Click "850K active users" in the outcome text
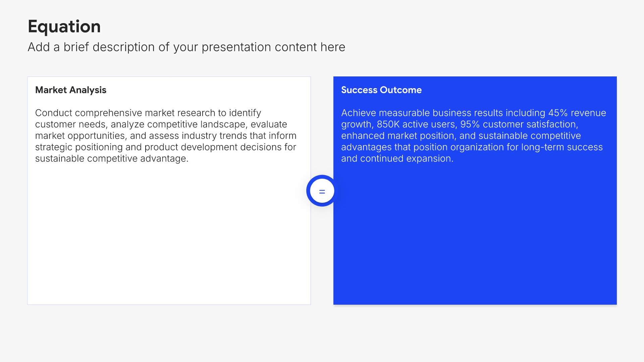This screenshot has width=644, height=362. pyautogui.click(x=417, y=124)
